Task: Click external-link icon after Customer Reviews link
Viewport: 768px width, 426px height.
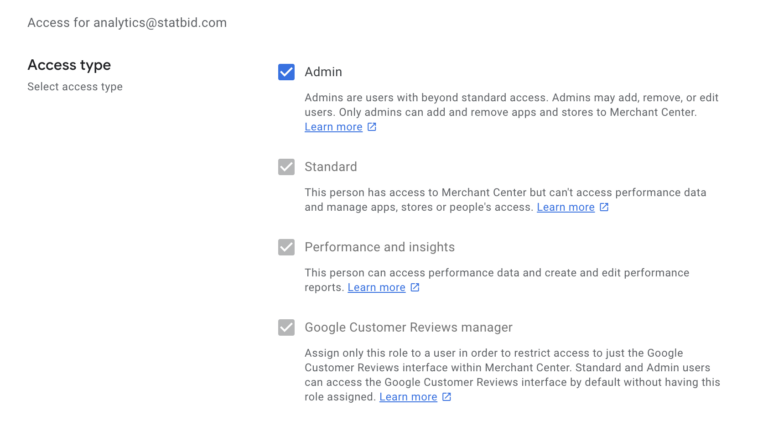Action: (x=446, y=397)
